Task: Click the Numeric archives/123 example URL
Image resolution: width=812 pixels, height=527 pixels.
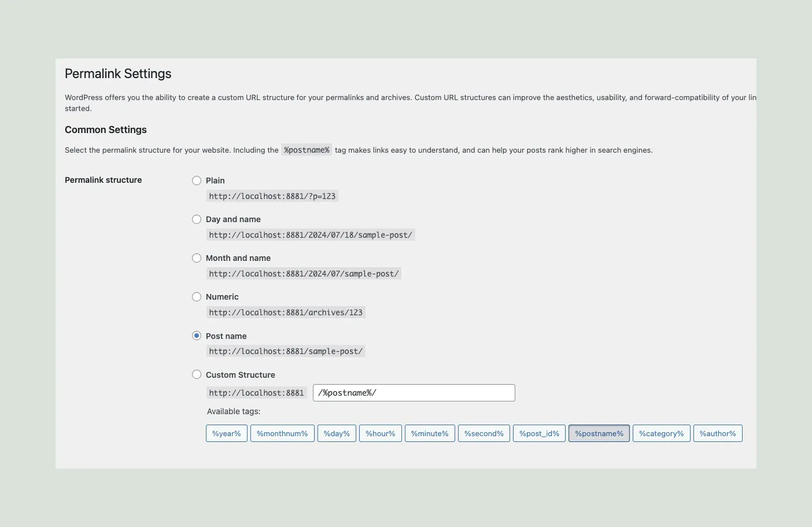Action: (x=286, y=312)
